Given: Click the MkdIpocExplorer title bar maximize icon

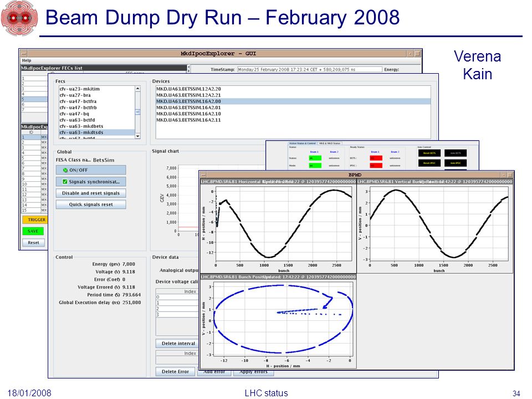Looking at the screenshot, I should pyautogui.click(x=417, y=54).
